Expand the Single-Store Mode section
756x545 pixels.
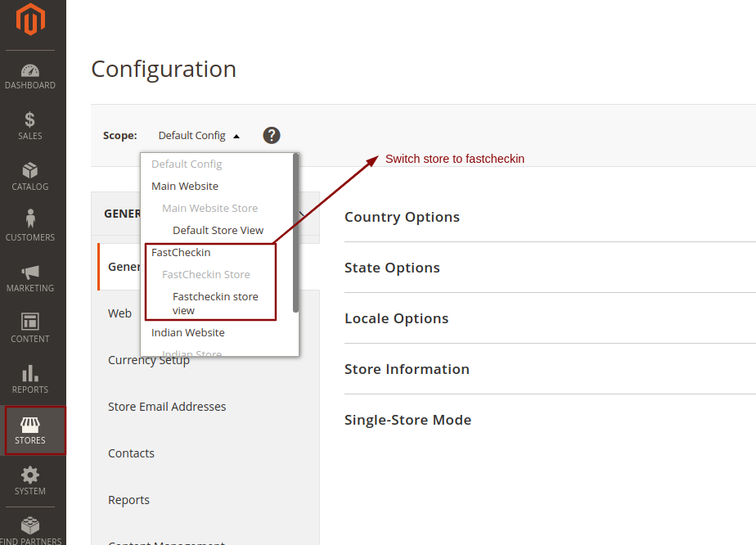407,420
